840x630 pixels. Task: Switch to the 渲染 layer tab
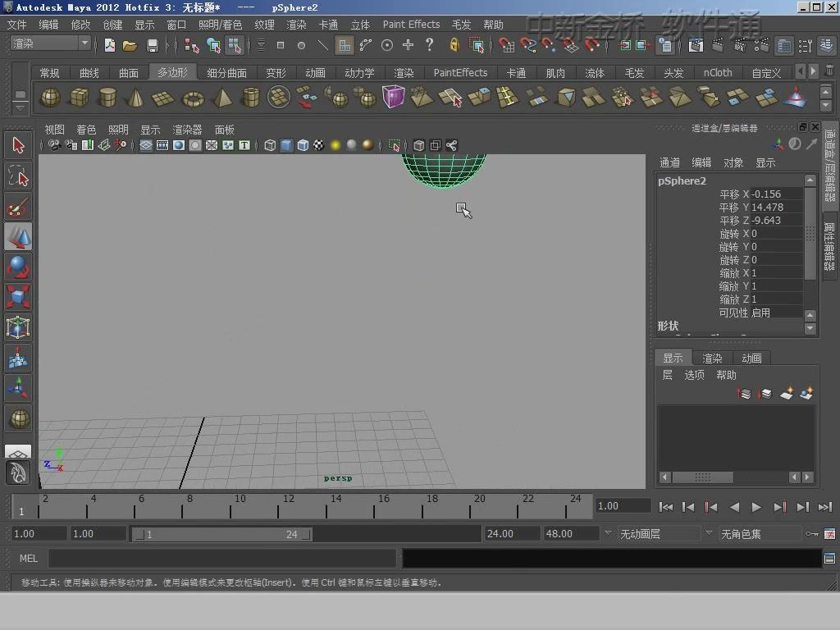pos(712,358)
